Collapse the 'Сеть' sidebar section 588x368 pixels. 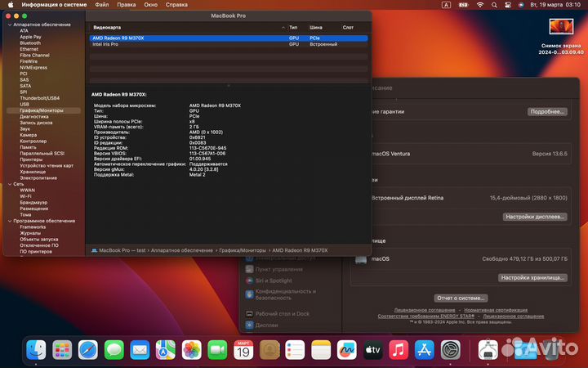click(x=10, y=184)
